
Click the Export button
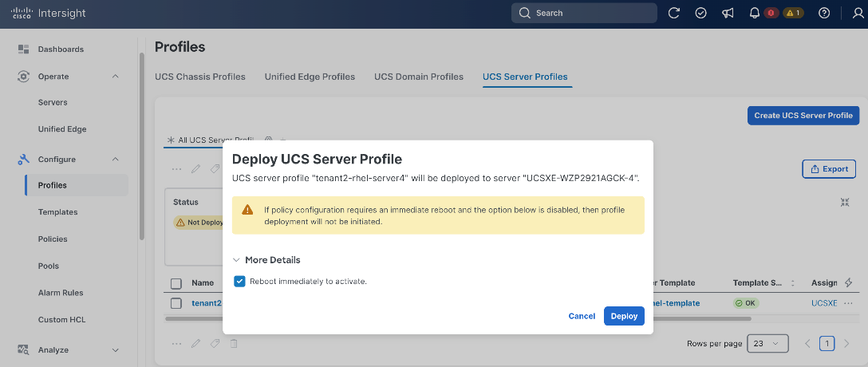tap(829, 169)
